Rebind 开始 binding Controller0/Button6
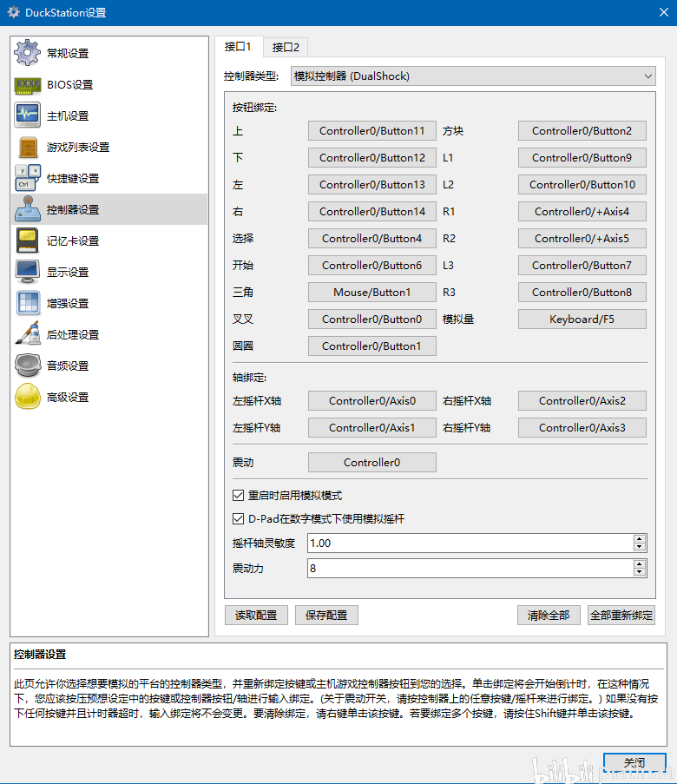This screenshot has width=677, height=784. pos(372,266)
